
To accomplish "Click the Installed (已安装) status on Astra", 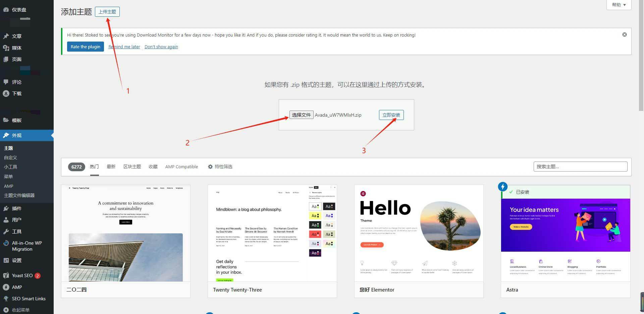I will (x=522, y=192).
